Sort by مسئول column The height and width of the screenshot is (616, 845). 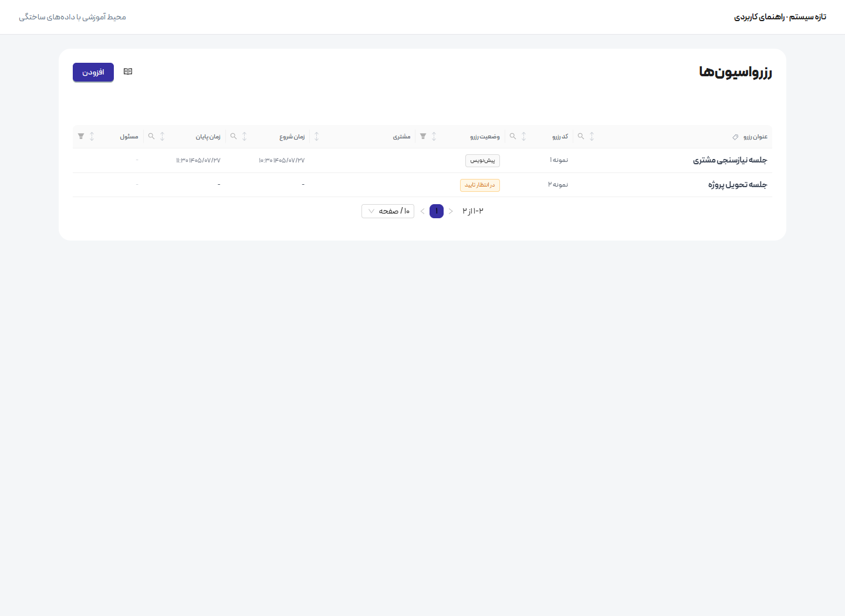point(92,137)
